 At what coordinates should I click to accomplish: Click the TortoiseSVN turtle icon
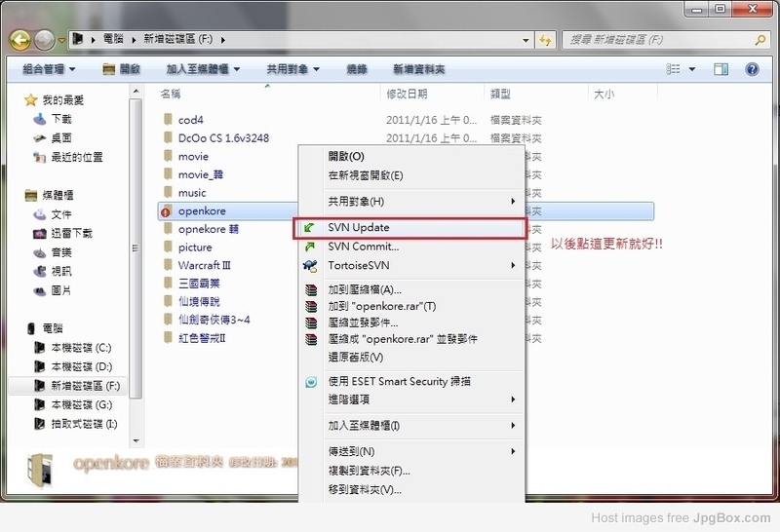[x=310, y=265]
